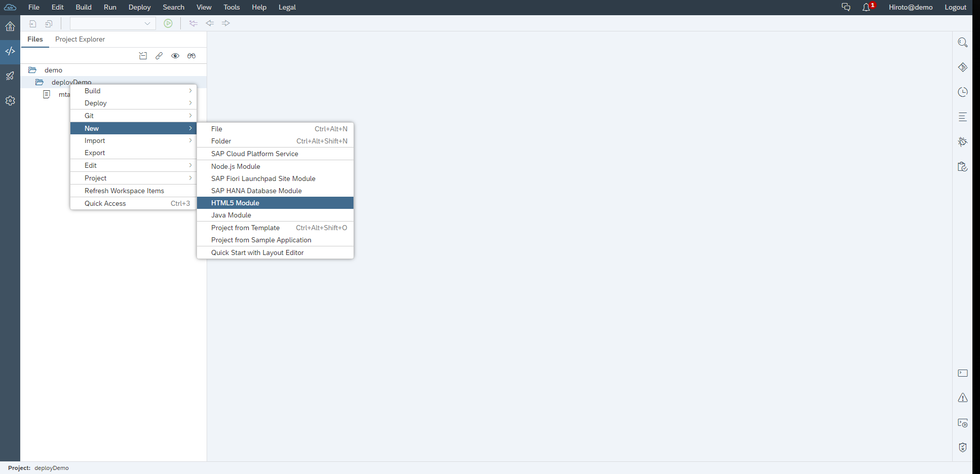Open the shield pane icon at bottom
The width and height of the screenshot is (980, 474).
pos(963,448)
